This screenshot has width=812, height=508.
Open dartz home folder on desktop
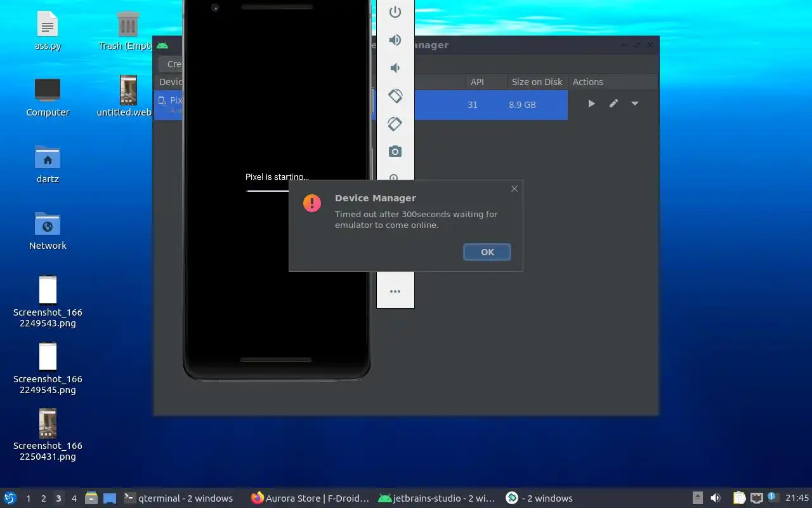[48, 164]
